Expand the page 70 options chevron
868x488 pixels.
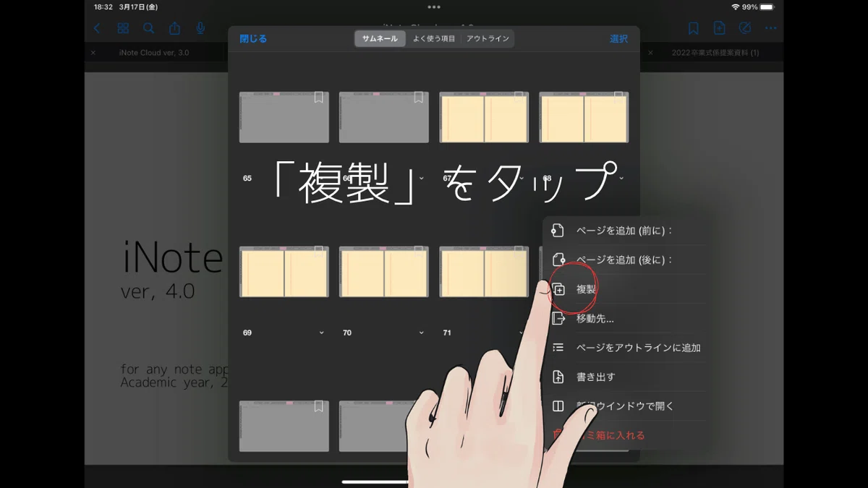(x=421, y=333)
